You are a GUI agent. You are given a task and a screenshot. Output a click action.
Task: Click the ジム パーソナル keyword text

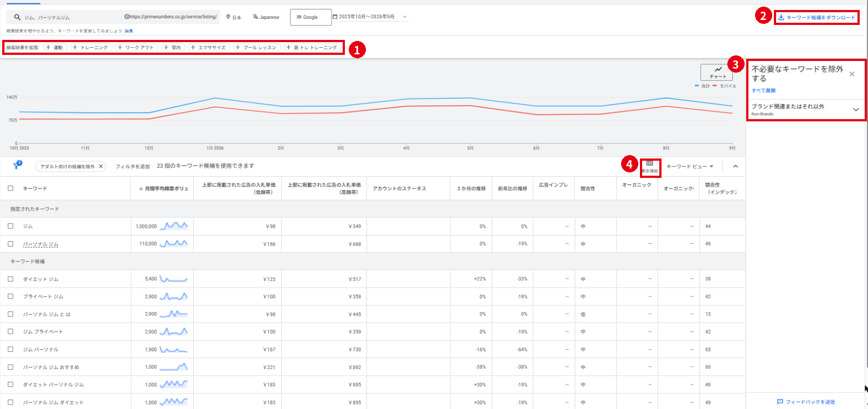40,349
